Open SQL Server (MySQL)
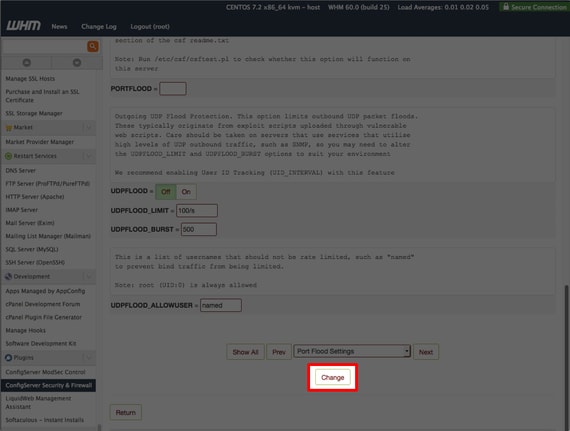This screenshot has height=431, width=570. click(x=32, y=249)
